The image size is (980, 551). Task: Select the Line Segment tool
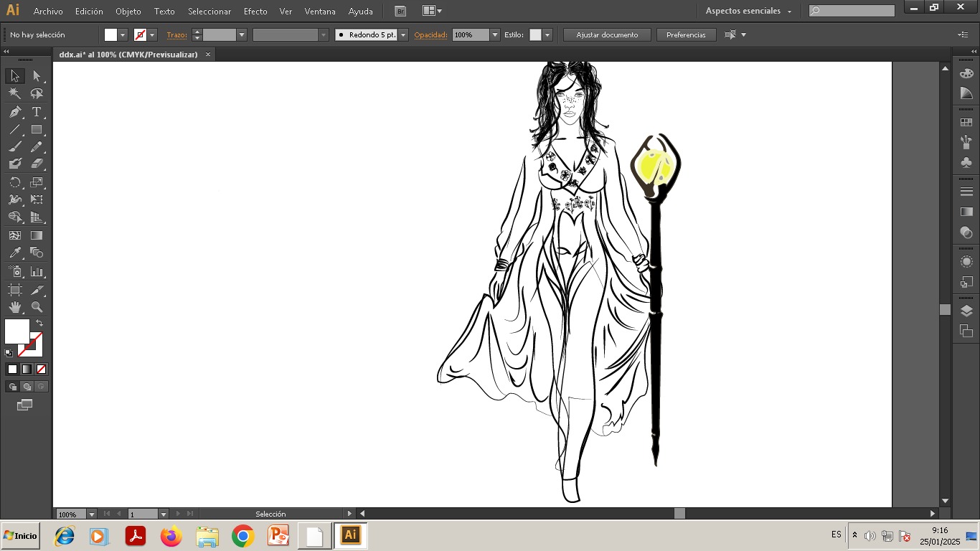15,130
